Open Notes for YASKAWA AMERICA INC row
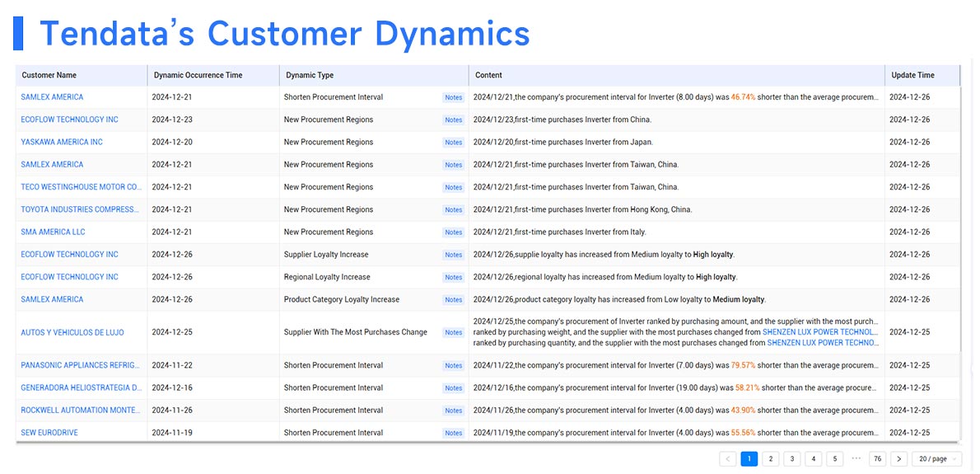Screen dimensions: 980x474 point(453,143)
